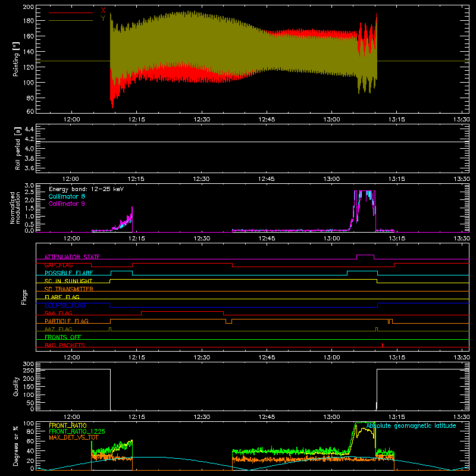
Task: Click the 200 tick label on Pointing axis
Action: [28, 7]
